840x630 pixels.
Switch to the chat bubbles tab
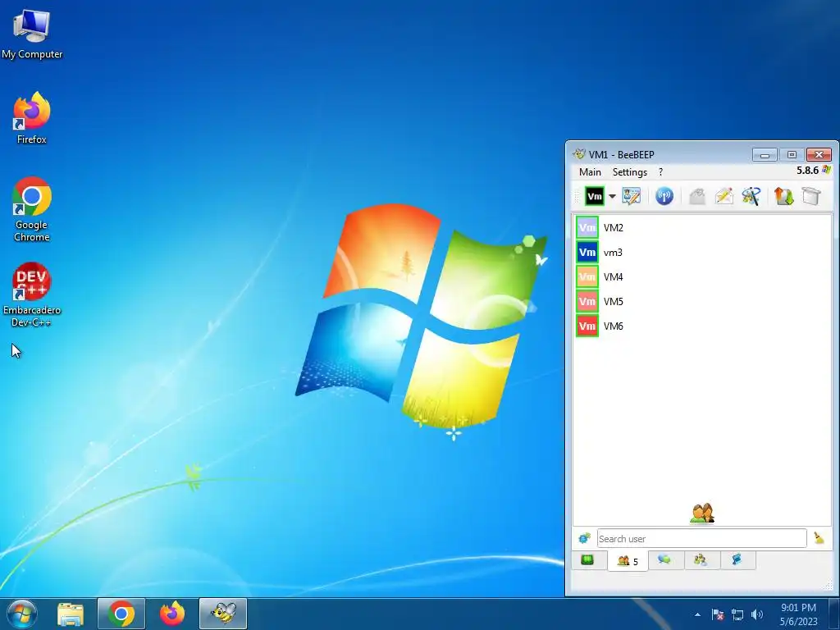tap(664, 560)
